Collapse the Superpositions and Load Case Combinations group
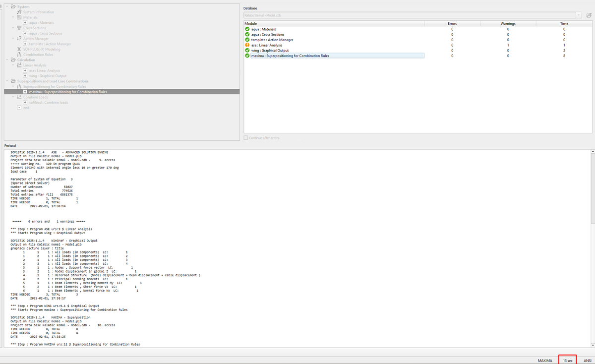This screenshot has width=595, height=364. tap(7, 81)
